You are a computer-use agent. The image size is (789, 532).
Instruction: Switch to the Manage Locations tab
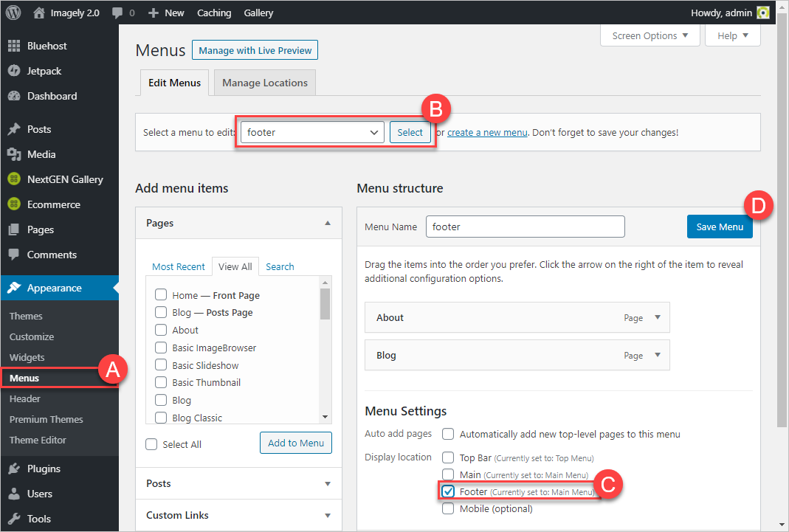(265, 83)
